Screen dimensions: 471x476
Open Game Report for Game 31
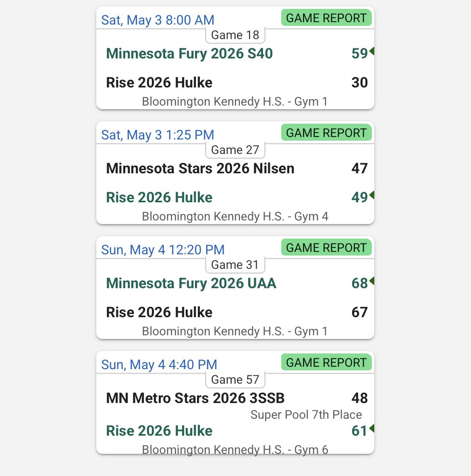(x=326, y=247)
